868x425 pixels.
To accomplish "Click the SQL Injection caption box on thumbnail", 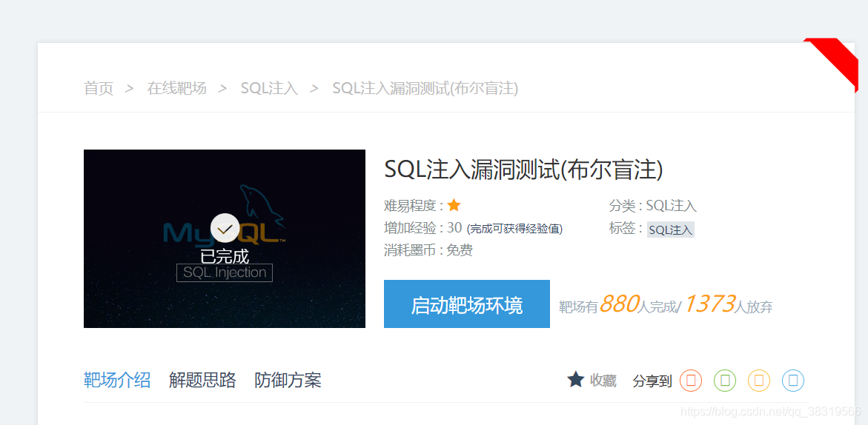I will (x=224, y=272).
